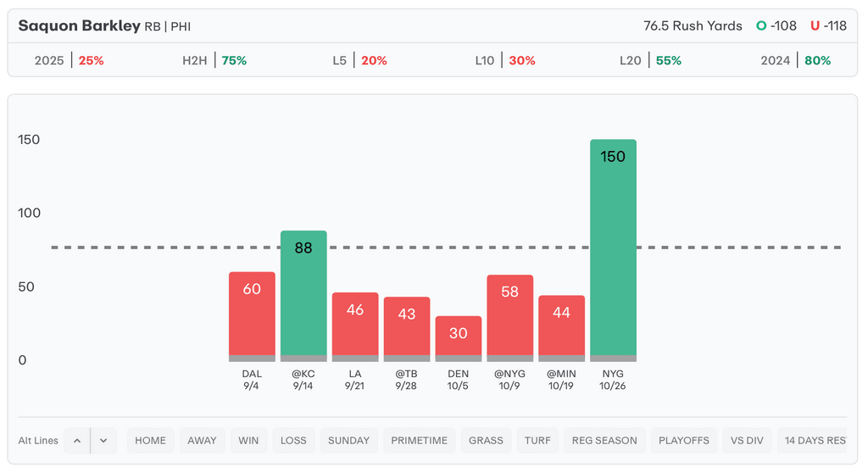Screen dimensions: 868x473
Task: Click the VS DIV filter chip
Action: pos(747,441)
